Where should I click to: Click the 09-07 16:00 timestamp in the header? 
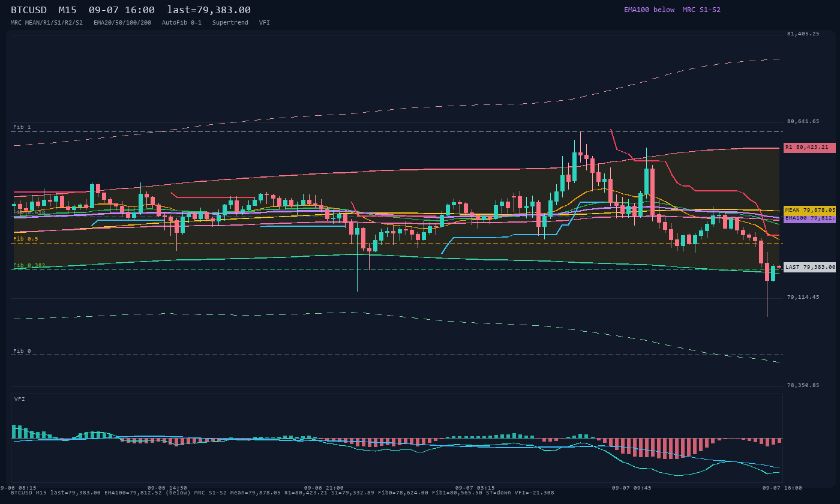(x=122, y=10)
